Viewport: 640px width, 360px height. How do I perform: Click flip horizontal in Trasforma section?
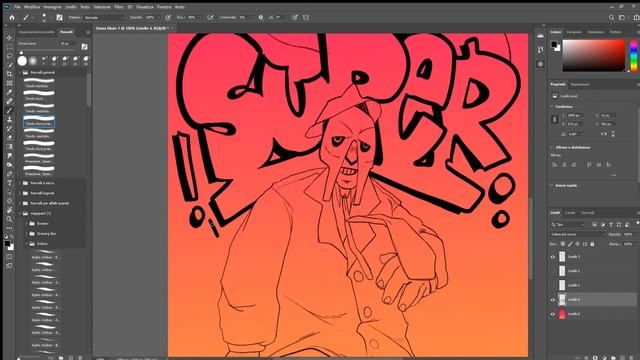coord(604,134)
